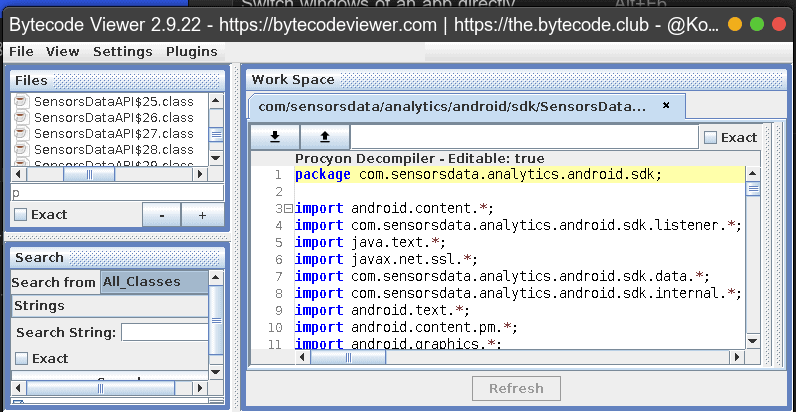Screen dimensions: 796x412
Task: Click the Search panel scroll-left arrow
Action: pos(18,389)
